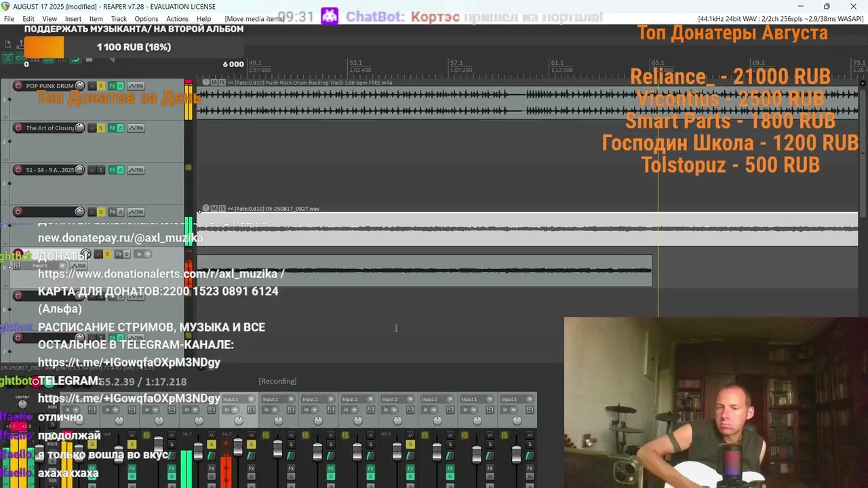
Task: Open item FX on 05-250817_0927.wav item
Action: [222, 209]
